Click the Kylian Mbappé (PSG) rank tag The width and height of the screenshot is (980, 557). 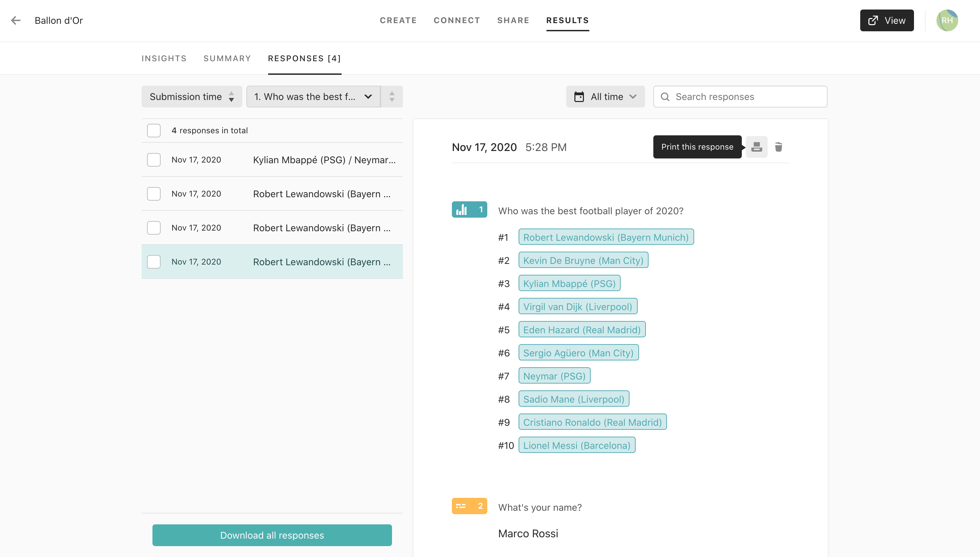(x=569, y=284)
